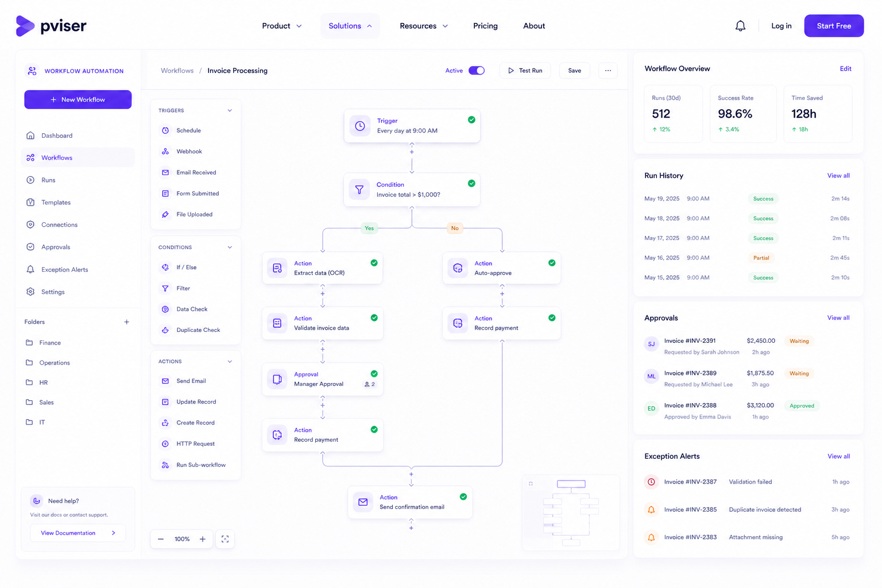
Task: Select the Email Received trigger icon
Action: (x=165, y=172)
